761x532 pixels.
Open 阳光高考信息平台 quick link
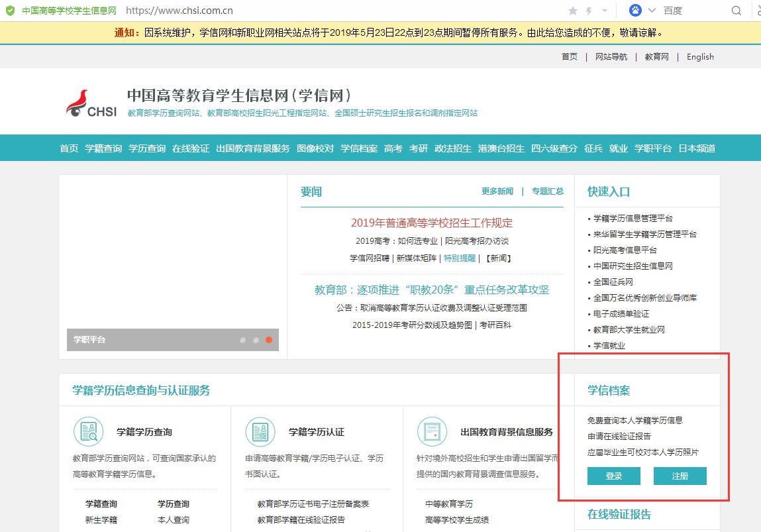625,250
